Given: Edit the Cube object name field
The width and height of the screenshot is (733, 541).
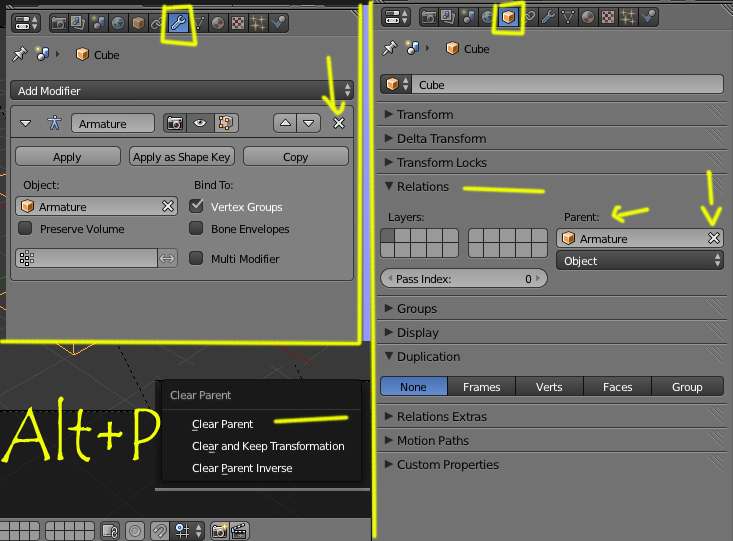Looking at the screenshot, I should [568, 85].
